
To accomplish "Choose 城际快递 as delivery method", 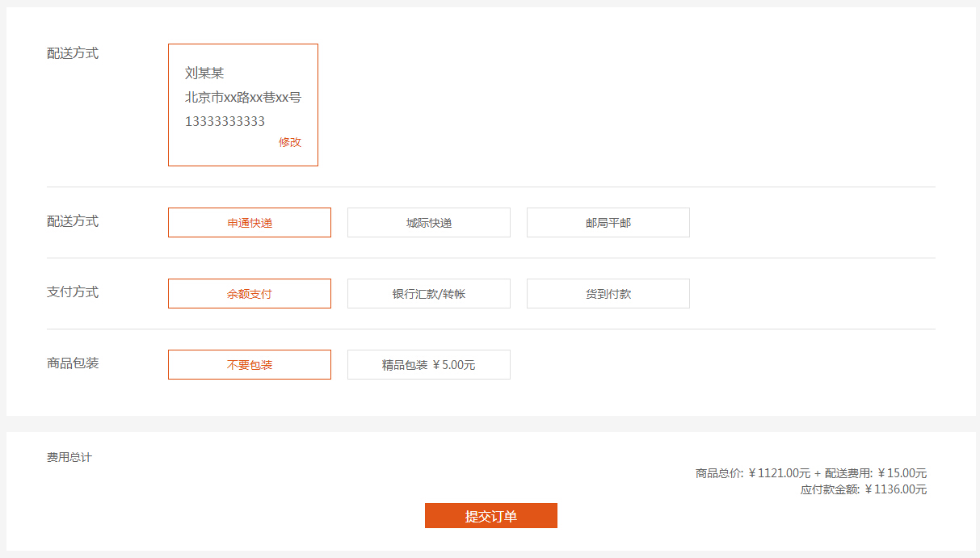I will coord(429,223).
